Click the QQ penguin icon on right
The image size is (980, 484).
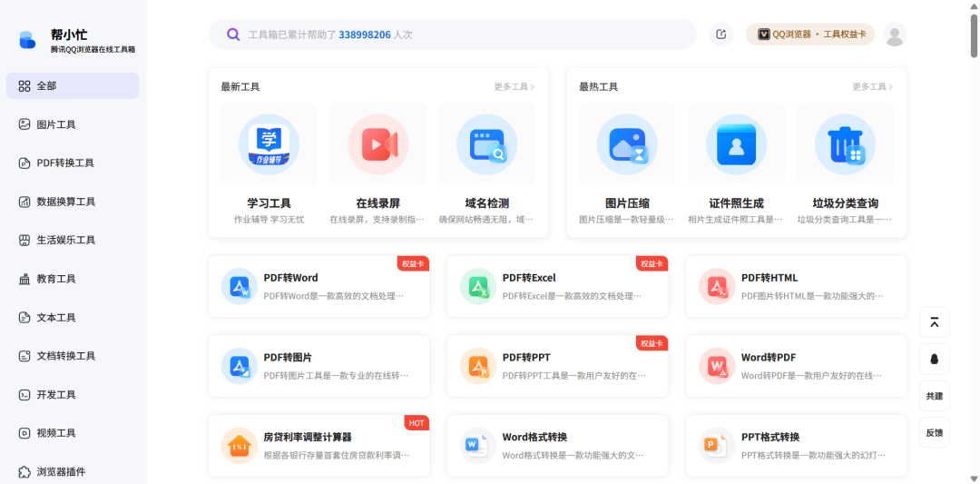click(935, 359)
